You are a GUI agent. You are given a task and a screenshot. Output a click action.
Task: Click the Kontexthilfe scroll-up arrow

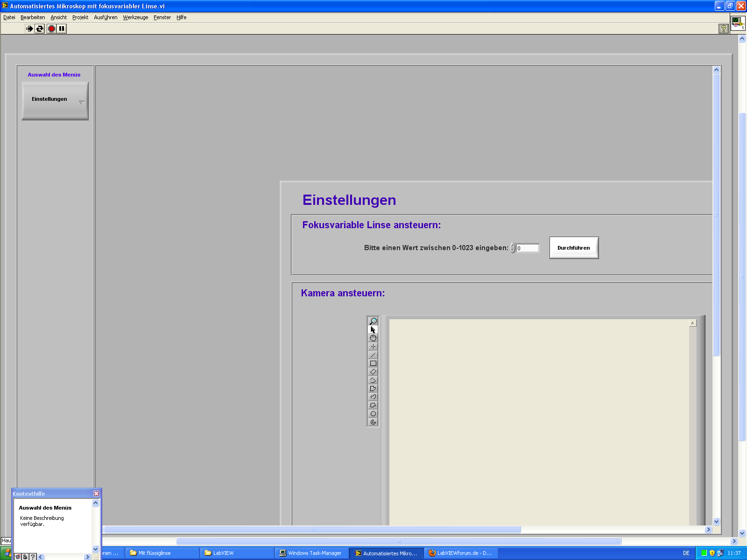coord(96,503)
